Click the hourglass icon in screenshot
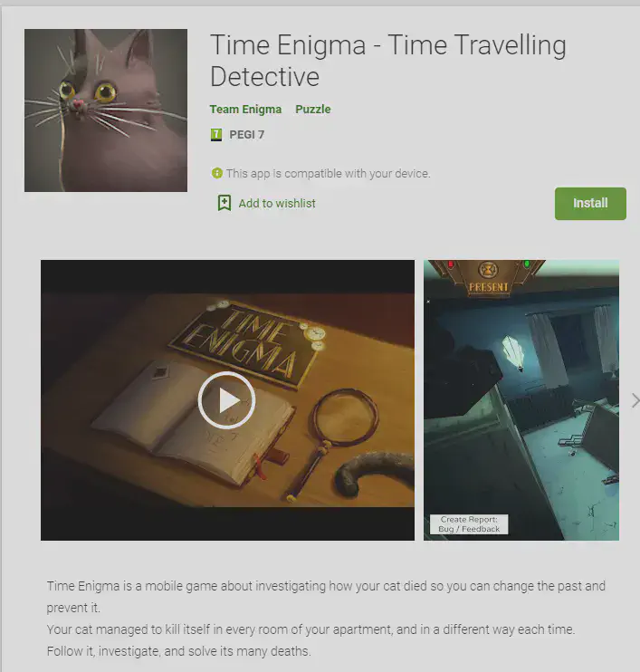Image resolution: width=640 pixels, height=672 pixels. coord(488,270)
